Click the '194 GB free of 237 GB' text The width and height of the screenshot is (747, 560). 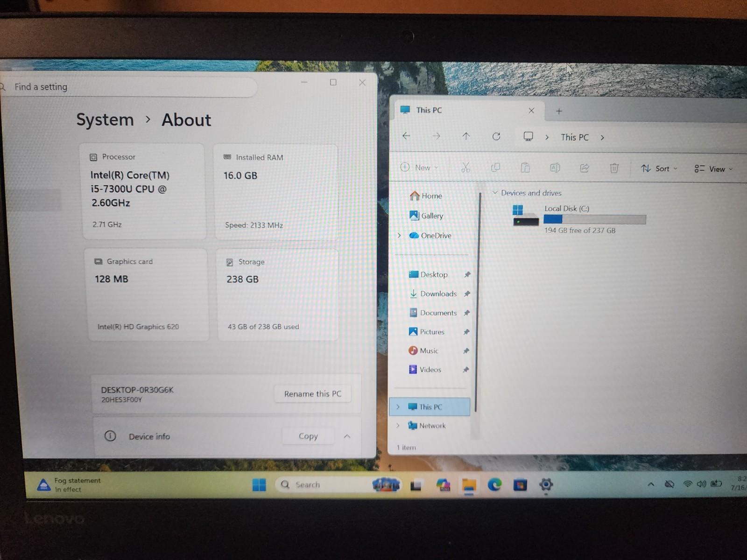580,230
